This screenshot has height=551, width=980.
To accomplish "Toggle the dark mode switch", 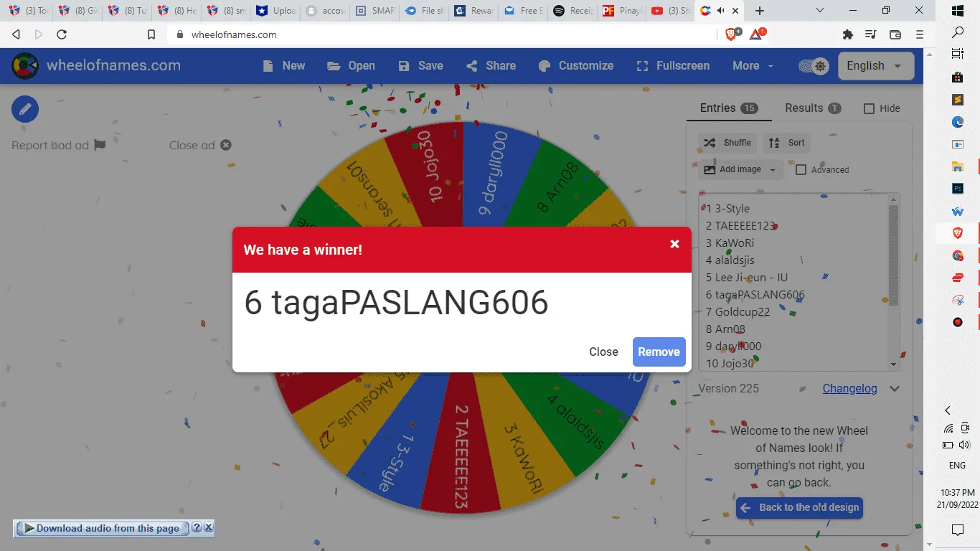I will [814, 66].
